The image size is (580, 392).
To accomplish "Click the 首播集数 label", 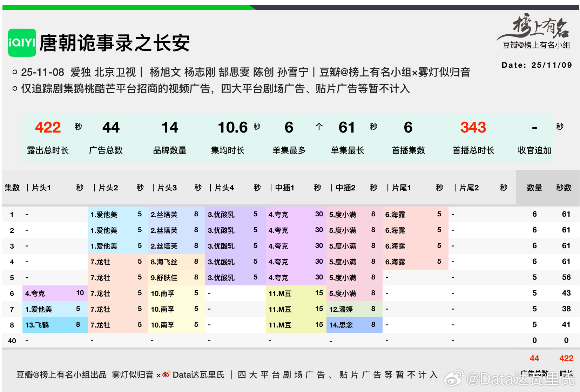I will click(x=408, y=150).
